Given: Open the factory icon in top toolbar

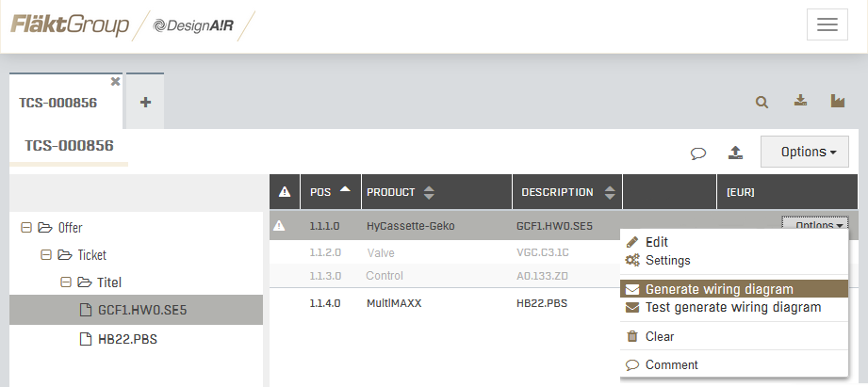Looking at the screenshot, I should [837, 102].
